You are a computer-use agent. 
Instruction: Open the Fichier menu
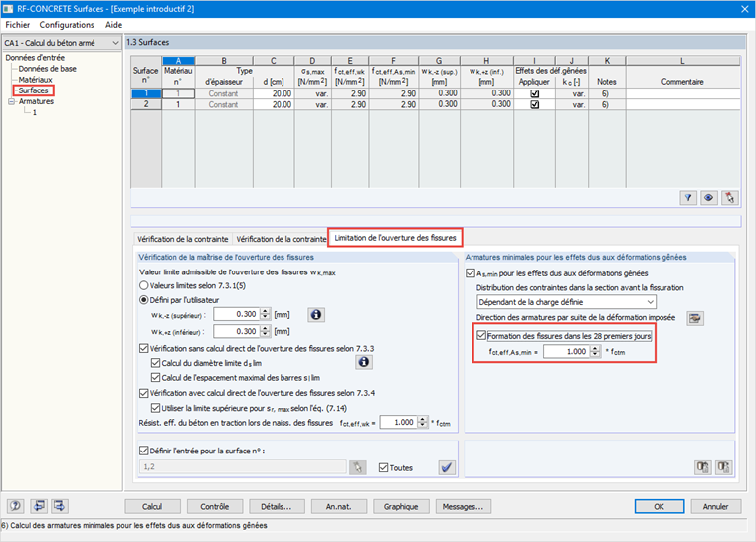coord(17,25)
